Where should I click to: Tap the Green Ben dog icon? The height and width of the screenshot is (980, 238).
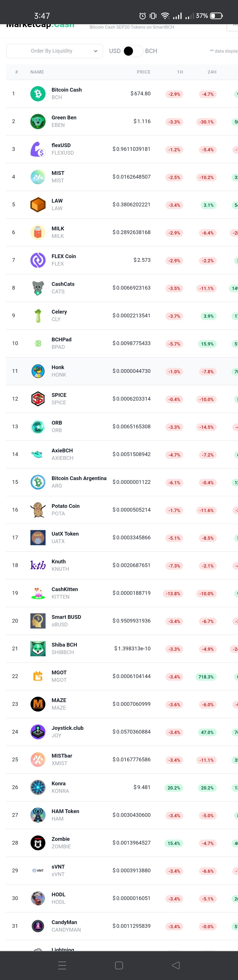(38, 121)
